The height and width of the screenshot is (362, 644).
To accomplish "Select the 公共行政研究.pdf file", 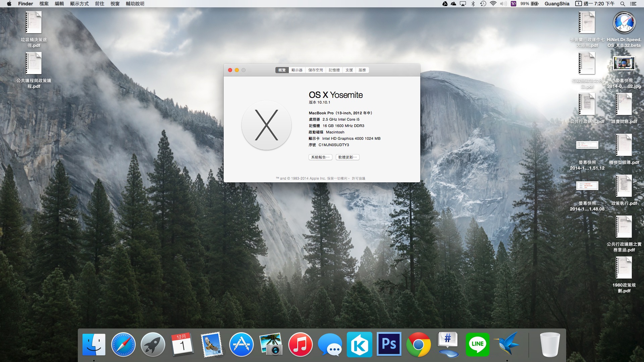I will (x=587, y=109).
